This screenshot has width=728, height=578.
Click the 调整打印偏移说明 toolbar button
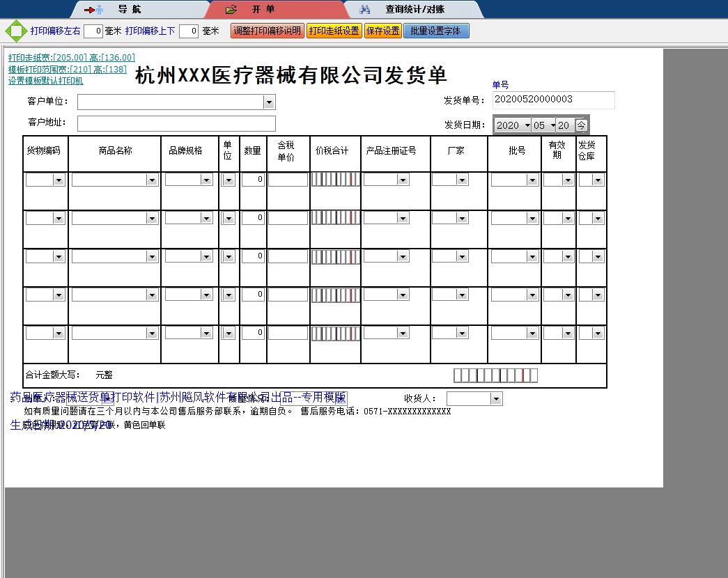266,31
